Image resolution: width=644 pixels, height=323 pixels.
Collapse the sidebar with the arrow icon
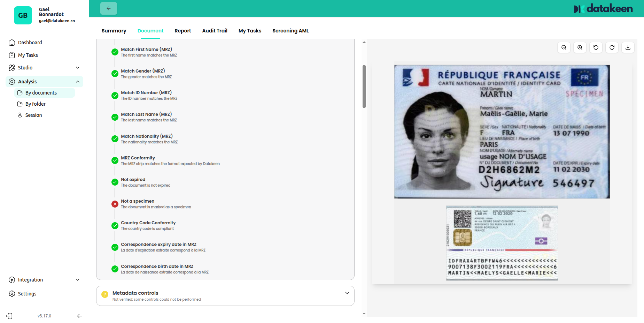[x=79, y=316]
